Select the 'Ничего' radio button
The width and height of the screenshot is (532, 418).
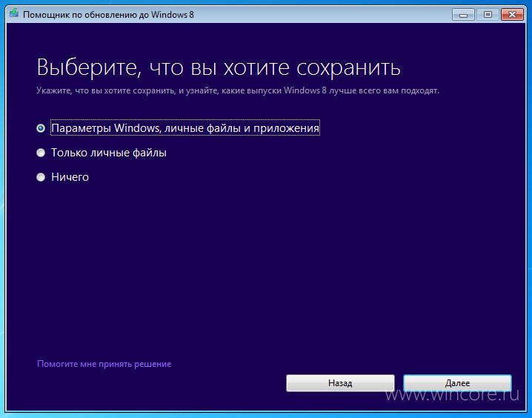pos(41,177)
